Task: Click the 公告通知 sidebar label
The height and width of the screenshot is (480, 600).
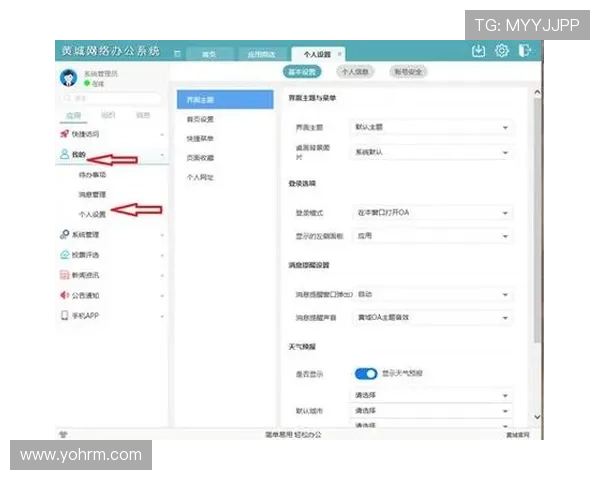Action: click(x=85, y=295)
